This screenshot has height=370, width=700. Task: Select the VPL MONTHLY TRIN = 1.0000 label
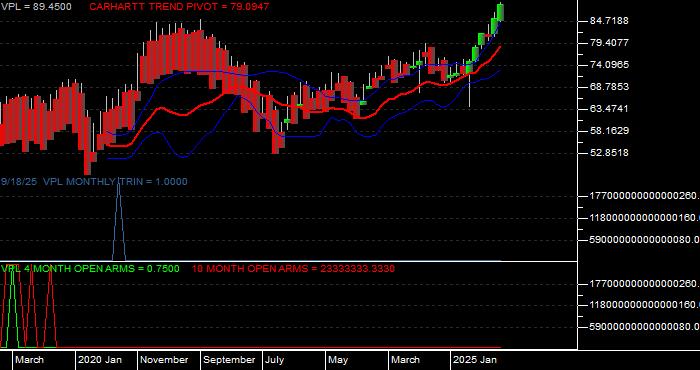115,182
